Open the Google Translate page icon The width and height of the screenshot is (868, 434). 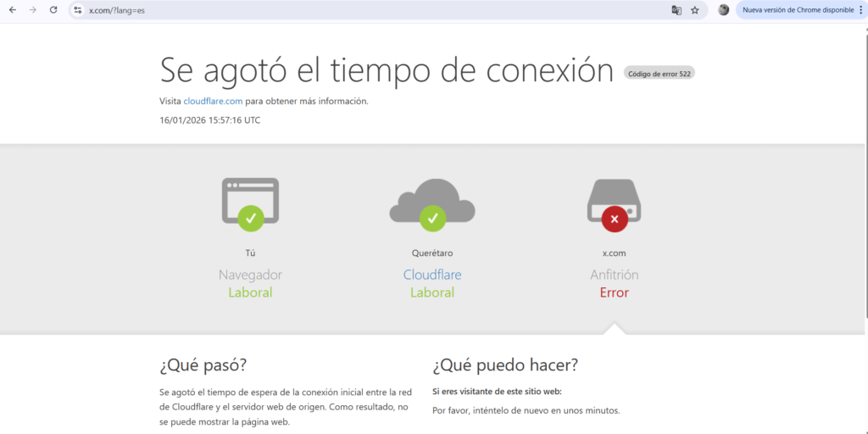pyautogui.click(x=676, y=10)
